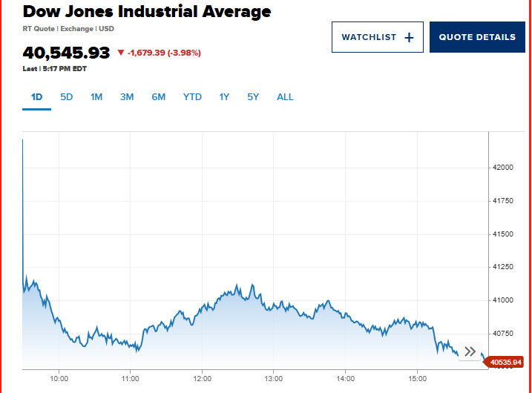Click the 40,545.93 last price value

pos(66,53)
